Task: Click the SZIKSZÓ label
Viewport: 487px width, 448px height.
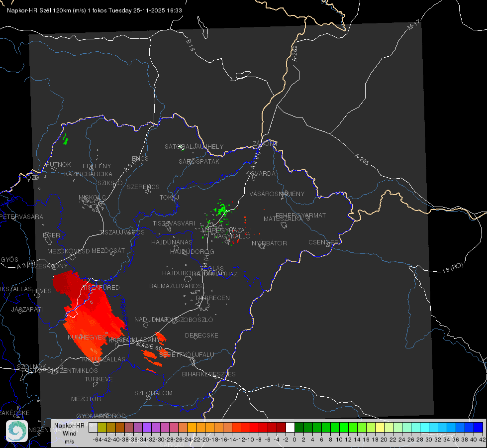Action: (110, 183)
